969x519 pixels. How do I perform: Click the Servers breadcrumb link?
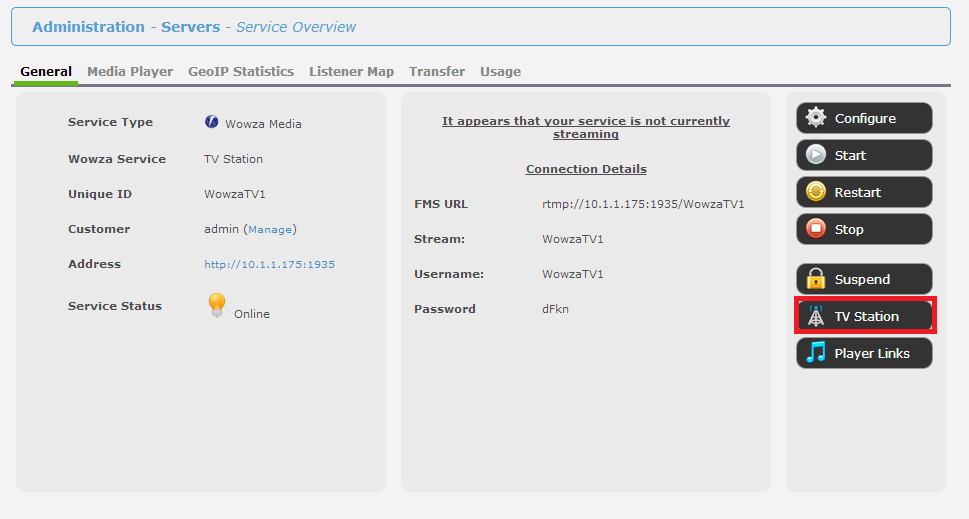click(190, 27)
